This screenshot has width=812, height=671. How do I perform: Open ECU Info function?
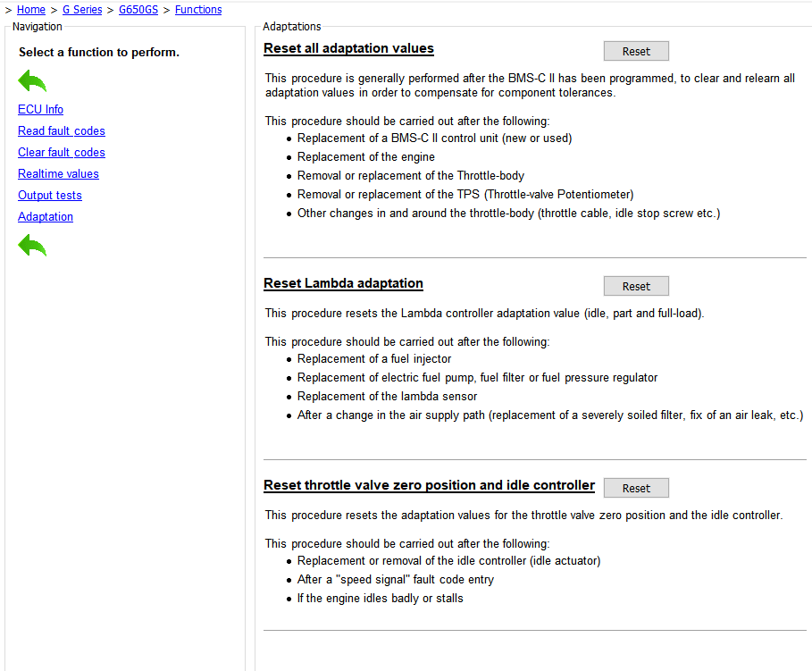tap(40, 109)
